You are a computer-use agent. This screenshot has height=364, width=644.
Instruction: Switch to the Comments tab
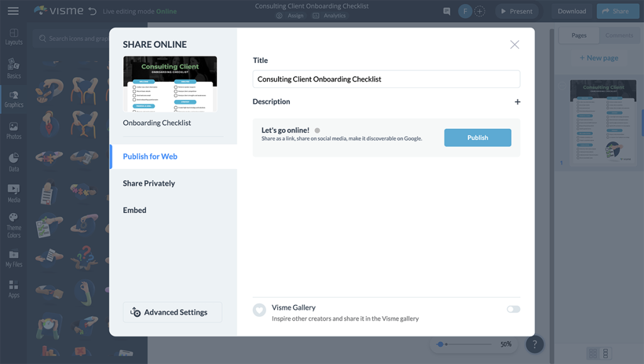tap(619, 35)
